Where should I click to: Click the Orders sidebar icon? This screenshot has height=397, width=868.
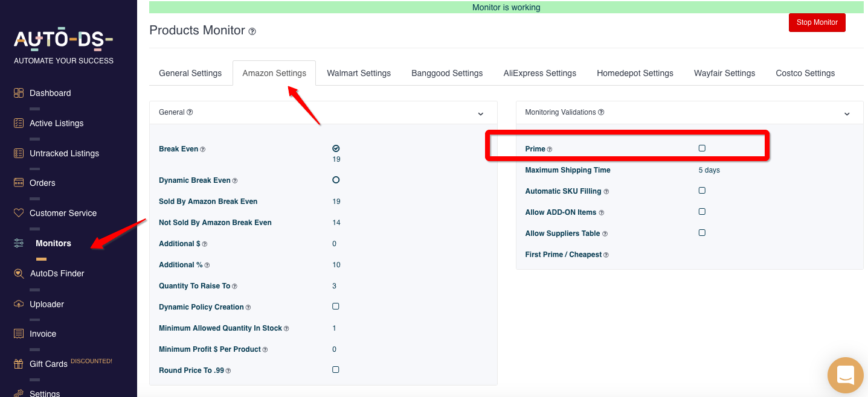click(19, 183)
